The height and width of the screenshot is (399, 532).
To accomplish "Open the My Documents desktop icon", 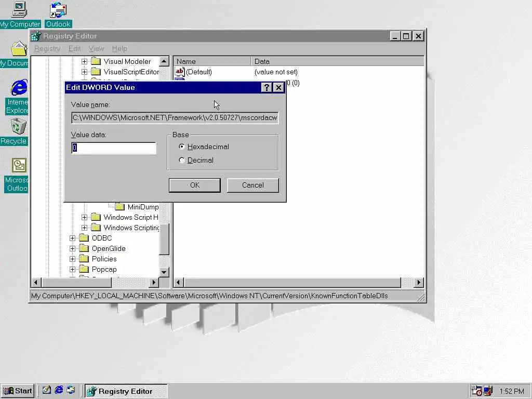I will coord(19,49).
